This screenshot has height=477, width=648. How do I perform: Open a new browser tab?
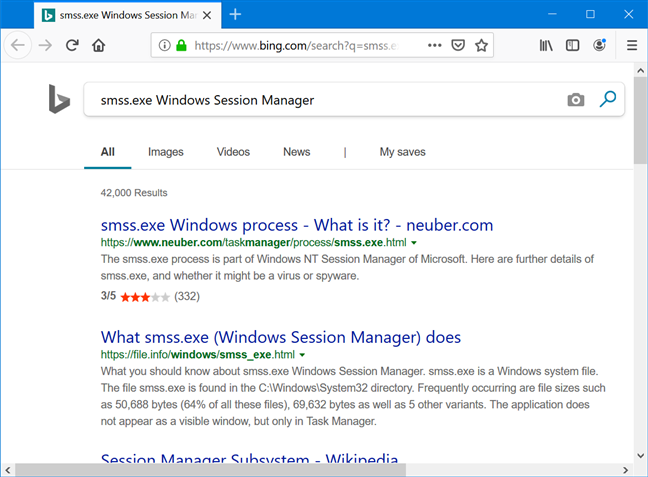235,14
